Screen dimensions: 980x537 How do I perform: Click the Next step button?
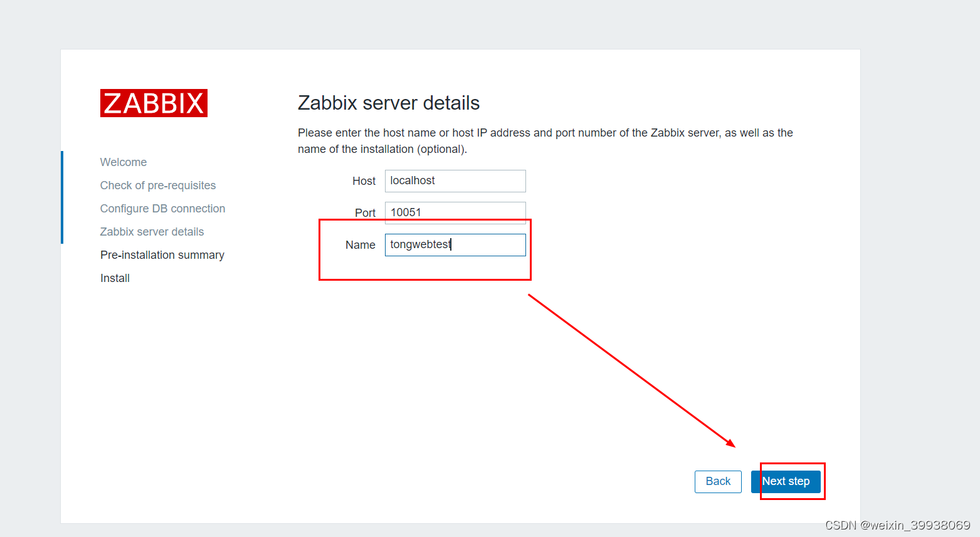point(786,482)
